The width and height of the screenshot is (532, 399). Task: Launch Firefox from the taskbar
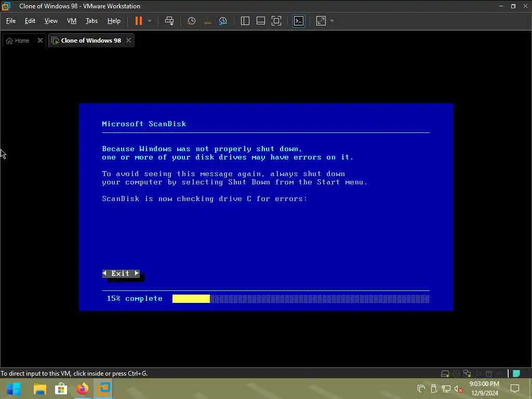tap(83, 389)
